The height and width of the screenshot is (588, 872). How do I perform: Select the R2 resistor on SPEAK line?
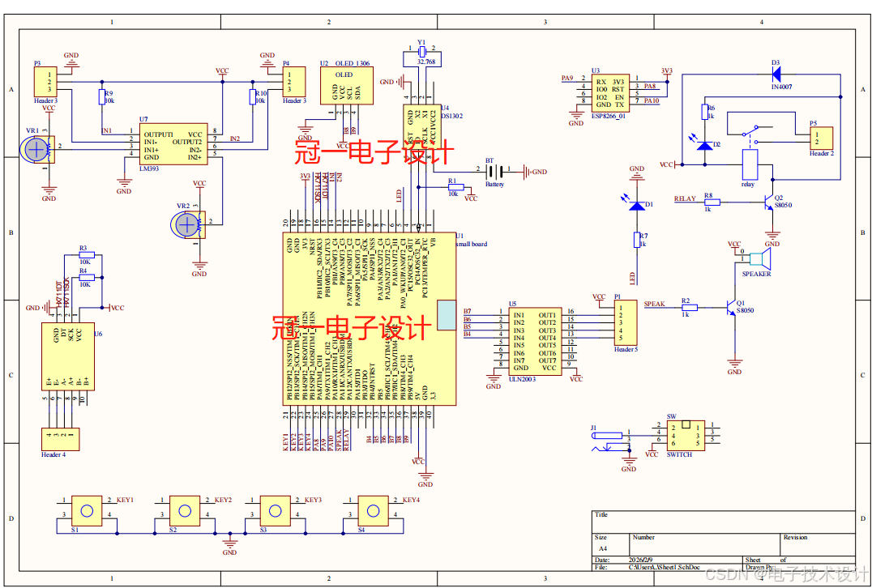[690, 307]
